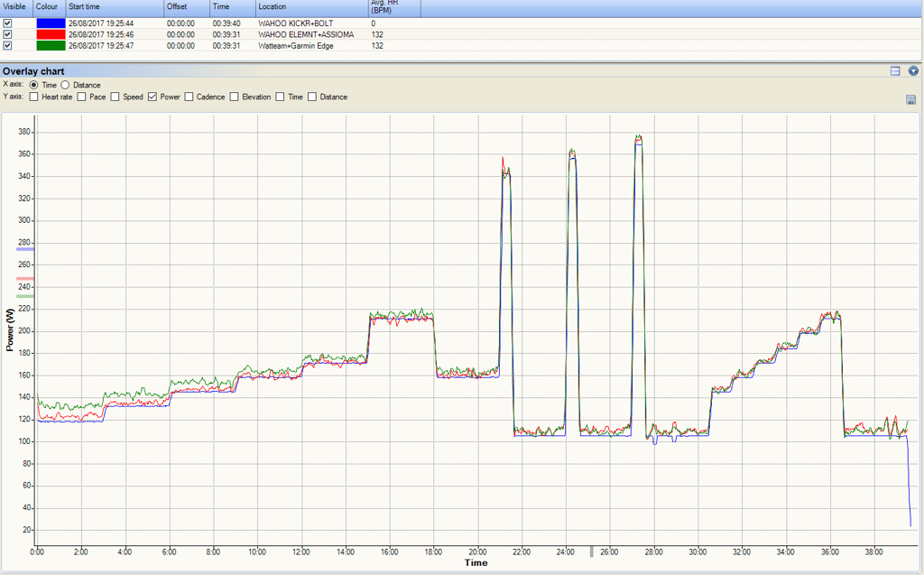Open the round down-arrow menu in Overlay chart header
This screenshot has height=575, width=924.
pyautogui.click(x=914, y=71)
